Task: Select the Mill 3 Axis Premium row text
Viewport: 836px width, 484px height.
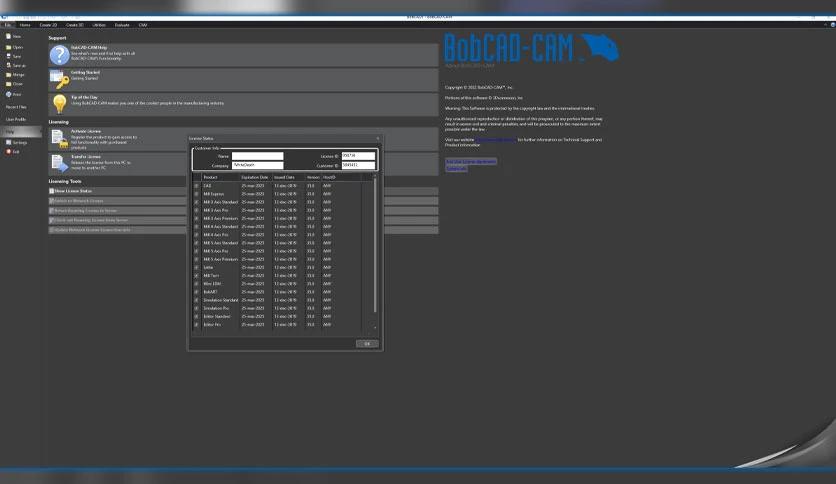Action: coord(221,219)
